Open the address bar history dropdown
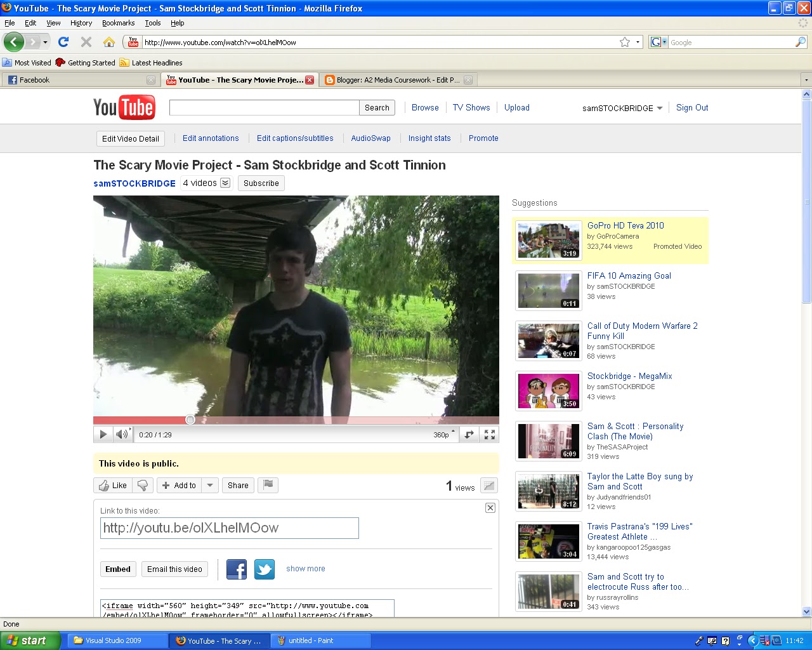The width and height of the screenshot is (812, 650). point(638,43)
